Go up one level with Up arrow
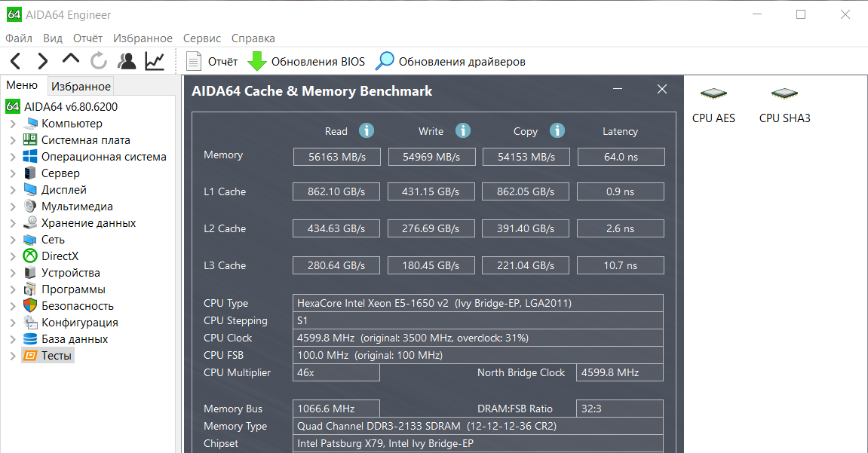Image resolution: width=868 pixels, height=453 pixels. 70,60
